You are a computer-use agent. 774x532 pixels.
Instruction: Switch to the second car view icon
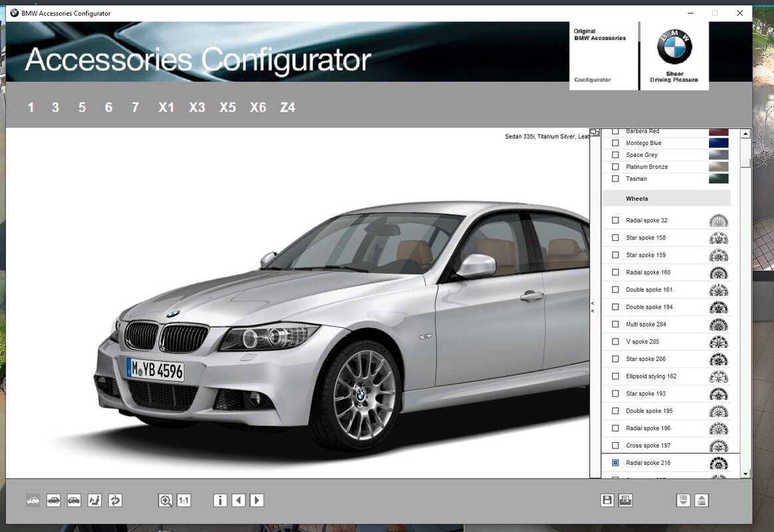coord(53,501)
